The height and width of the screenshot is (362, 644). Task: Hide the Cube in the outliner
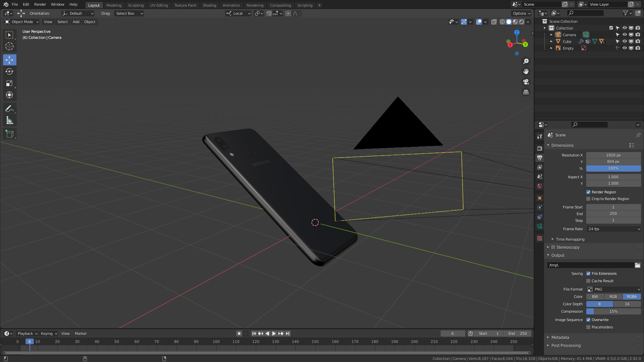625,42
